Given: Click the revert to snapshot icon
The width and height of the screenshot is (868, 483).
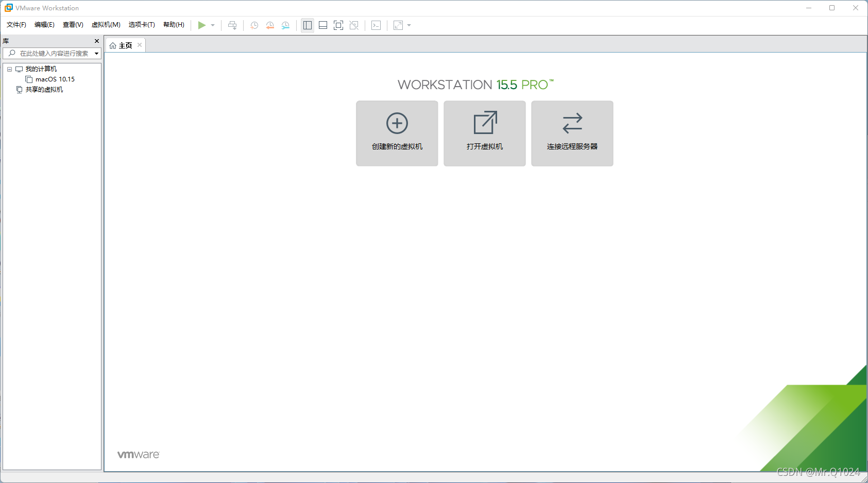Looking at the screenshot, I should [270, 25].
